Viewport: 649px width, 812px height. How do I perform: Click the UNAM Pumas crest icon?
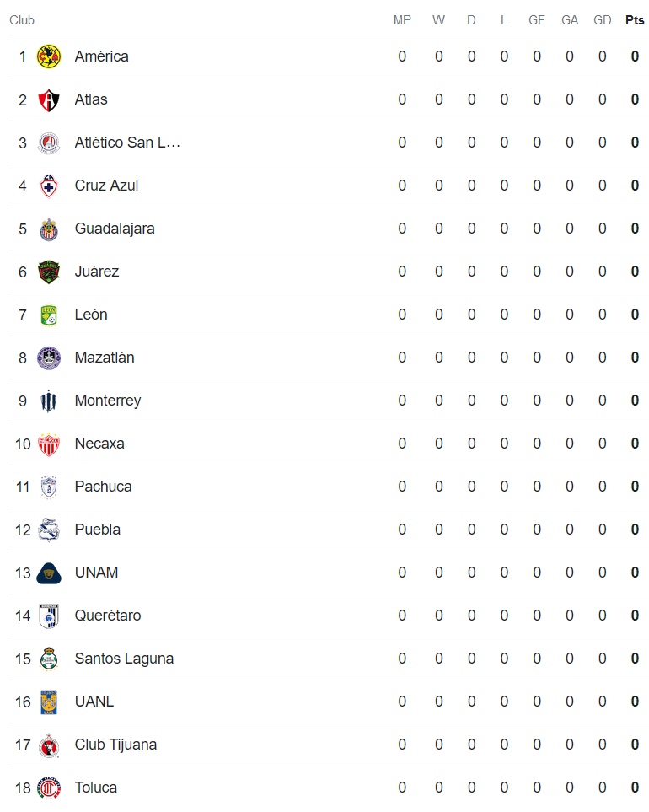pos(49,573)
